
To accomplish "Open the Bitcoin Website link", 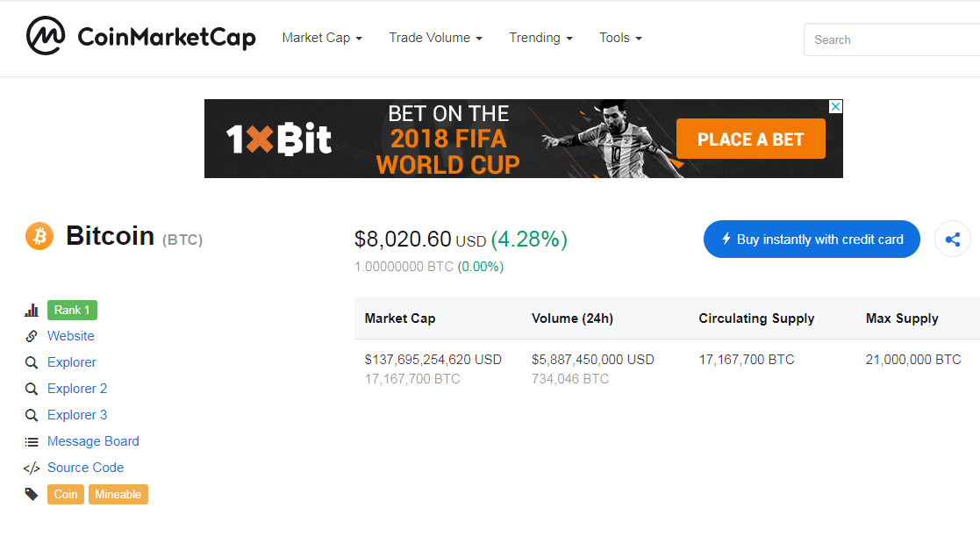I will coord(71,336).
